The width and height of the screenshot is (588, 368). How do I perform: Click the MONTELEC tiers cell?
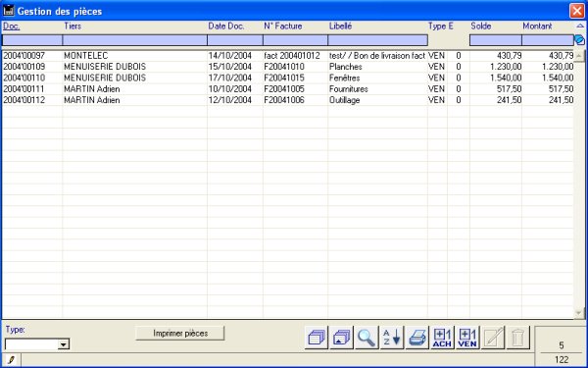point(86,56)
